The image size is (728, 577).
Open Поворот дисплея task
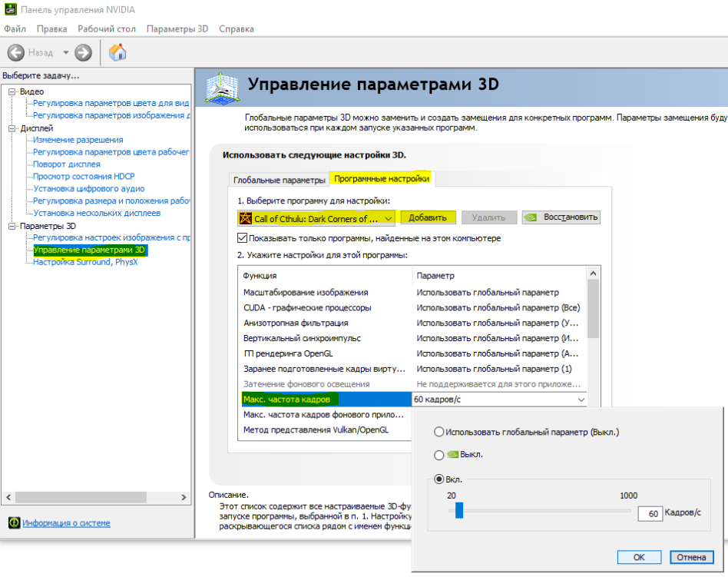click(x=66, y=164)
